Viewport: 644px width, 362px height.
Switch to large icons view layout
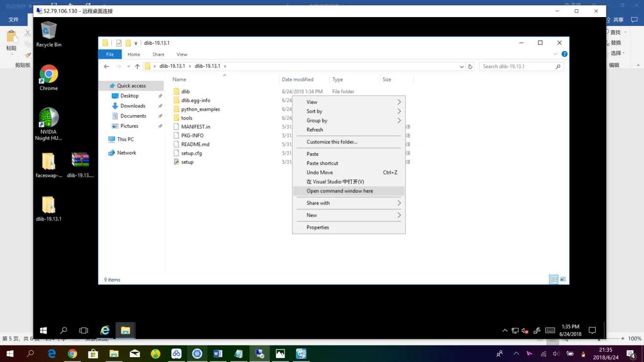[563, 280]
